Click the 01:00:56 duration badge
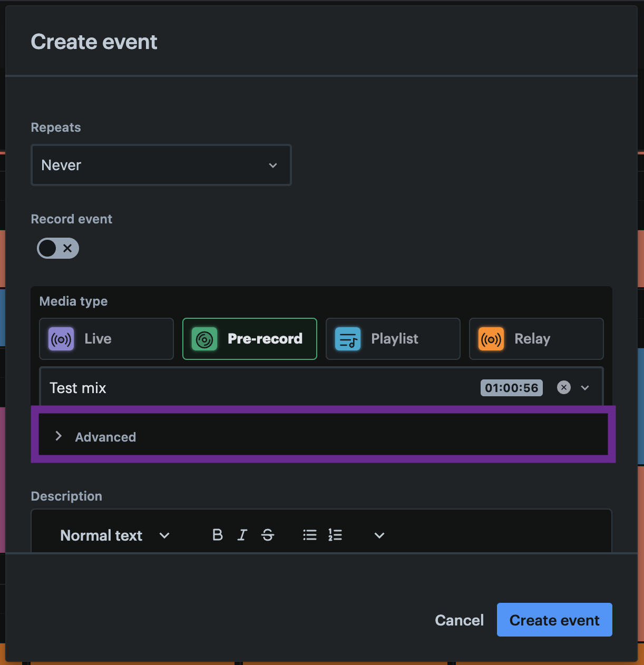Image resolution: width=644 pixels, height=665 pixels. click(x=512, y=388)
